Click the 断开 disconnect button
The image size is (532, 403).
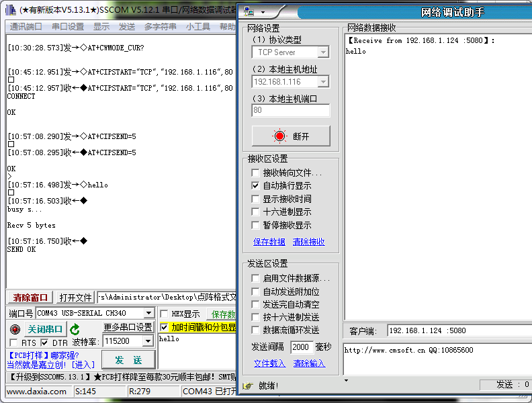tap(291, 136)
